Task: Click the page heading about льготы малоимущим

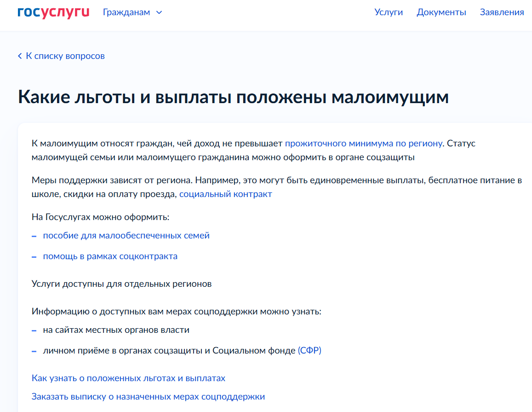Action: click(x=233, y=98)
